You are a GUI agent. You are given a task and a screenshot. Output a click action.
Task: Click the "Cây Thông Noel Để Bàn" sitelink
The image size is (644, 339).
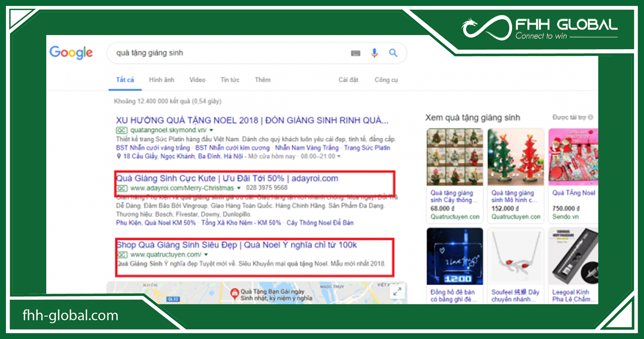(320, 222)
